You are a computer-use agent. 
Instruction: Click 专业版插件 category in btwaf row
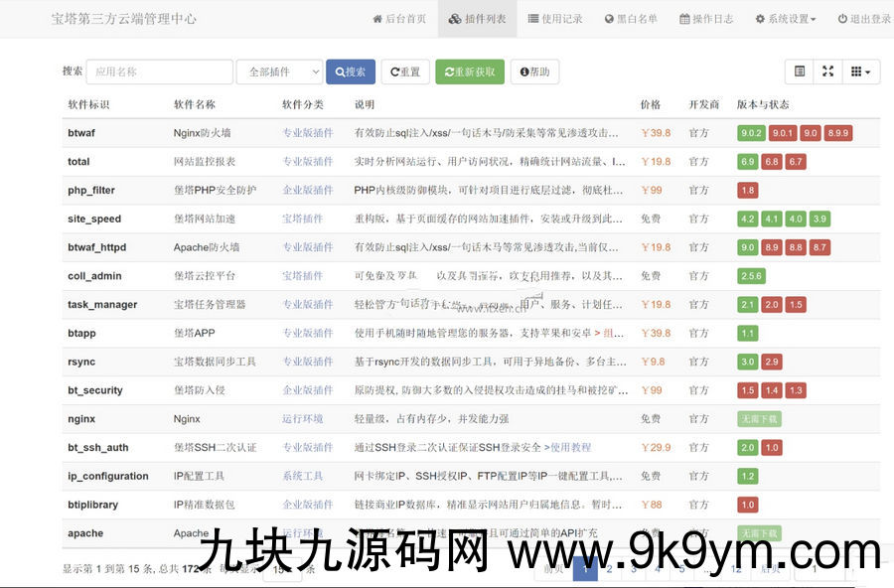pos(307,133)
